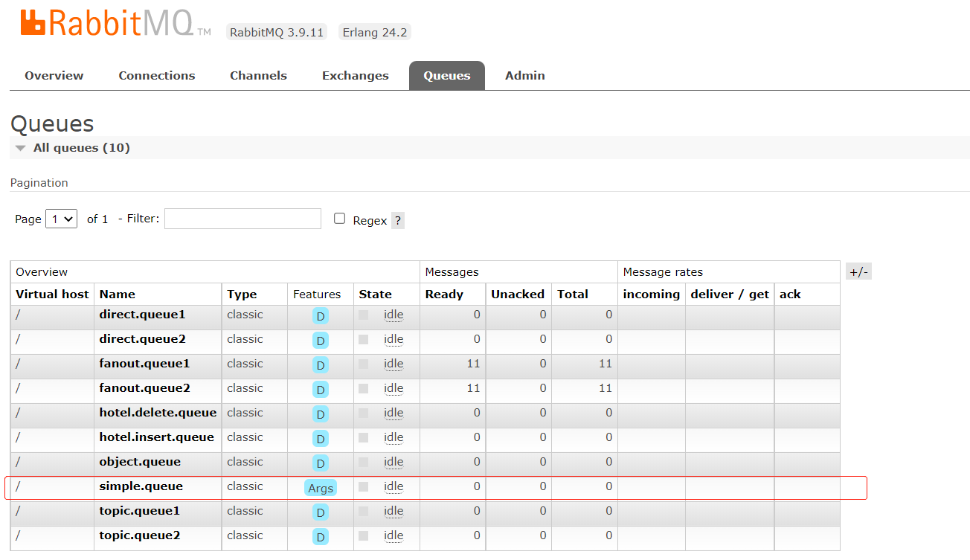Switch to the Overview tab
The height and width of the screenshot is (560, 970).
[x=54, y=76]
